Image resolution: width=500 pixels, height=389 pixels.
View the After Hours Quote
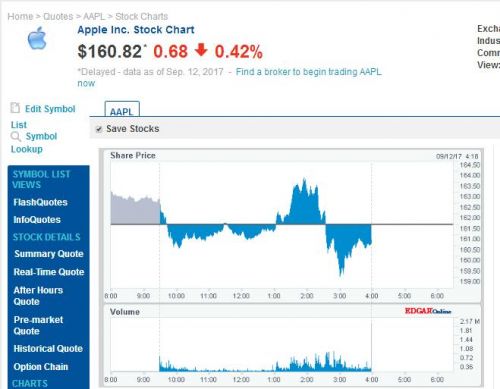(x=38, y=296)
